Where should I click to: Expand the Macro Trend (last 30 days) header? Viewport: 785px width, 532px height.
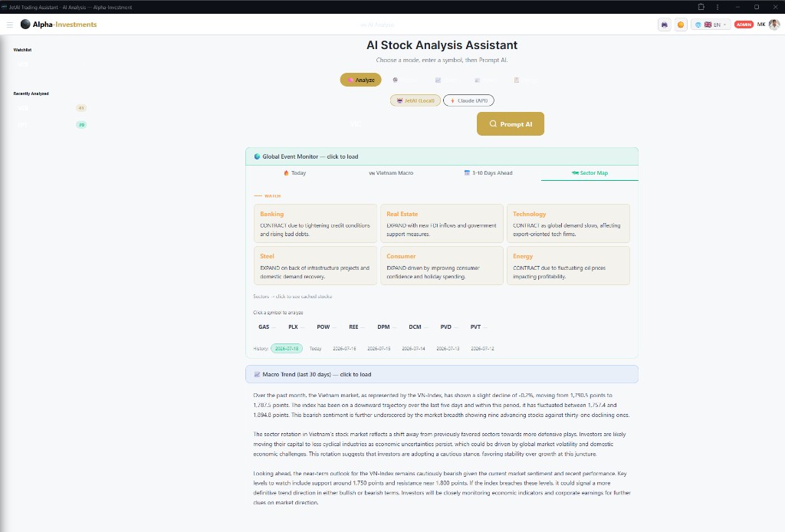[x=442, y=374]
